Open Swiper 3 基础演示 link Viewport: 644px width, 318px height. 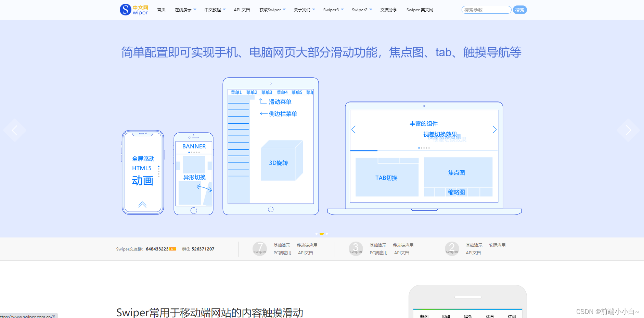point(378,245)
